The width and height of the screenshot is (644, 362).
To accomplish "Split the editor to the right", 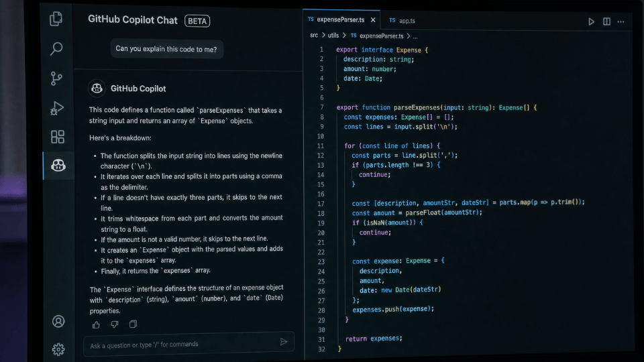I will (x=606, y=21).
